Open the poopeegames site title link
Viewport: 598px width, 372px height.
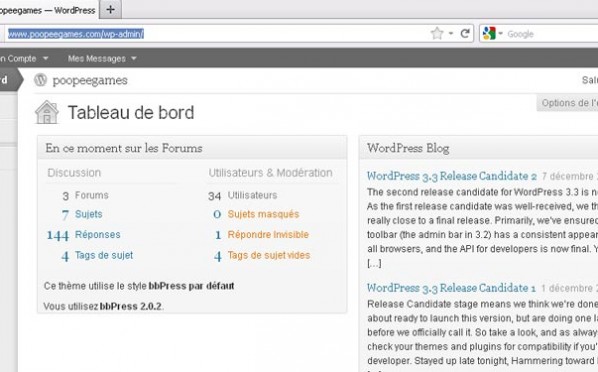pyautogui.click(x=90, y=80)
